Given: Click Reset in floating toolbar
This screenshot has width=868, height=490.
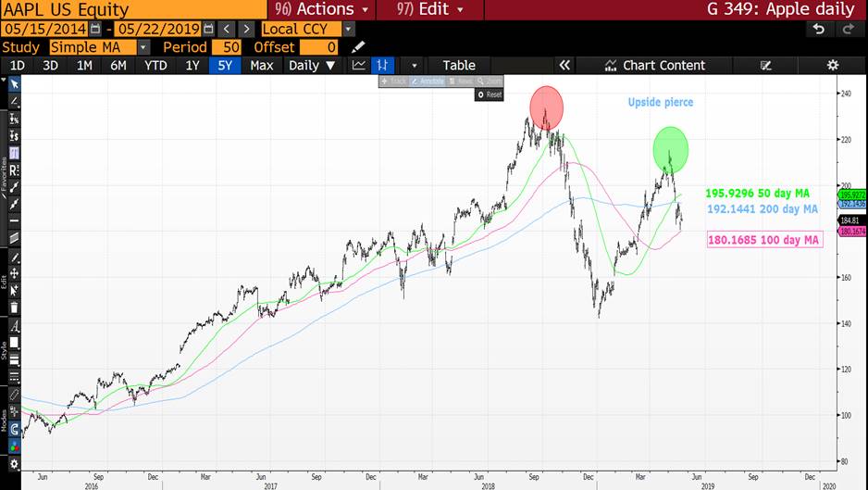Looking at the screenshot, I should tap(490, 94).
